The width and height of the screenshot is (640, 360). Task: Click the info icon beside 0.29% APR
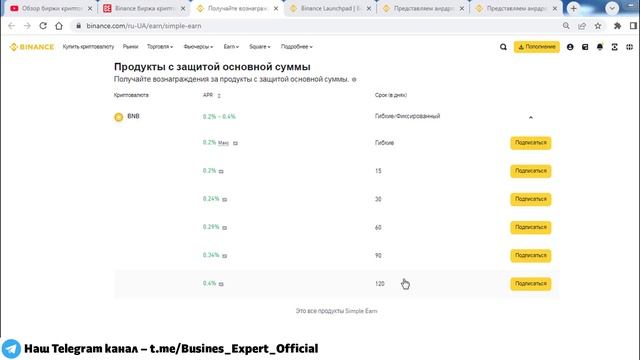(224, 228)
